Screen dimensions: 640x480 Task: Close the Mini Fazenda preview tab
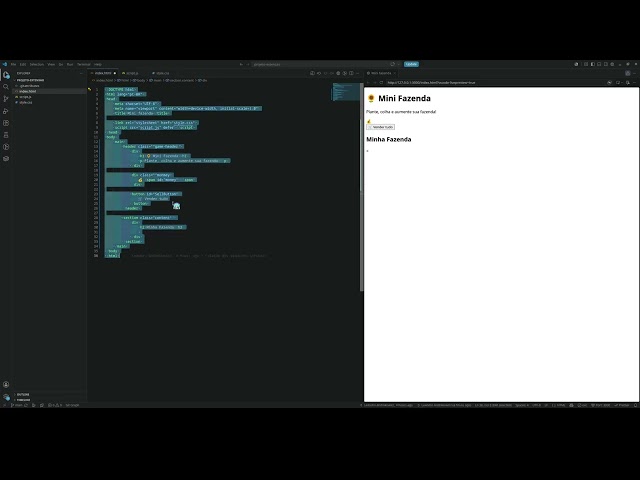[395, 73]
